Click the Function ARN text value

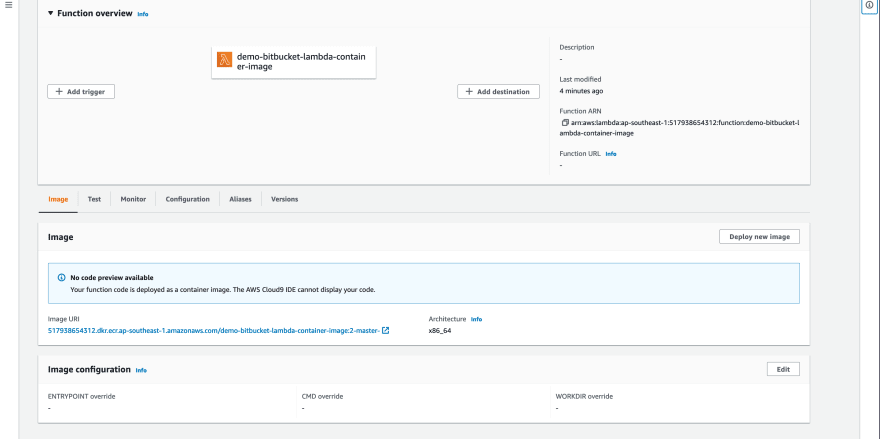[x=680, y=128]
